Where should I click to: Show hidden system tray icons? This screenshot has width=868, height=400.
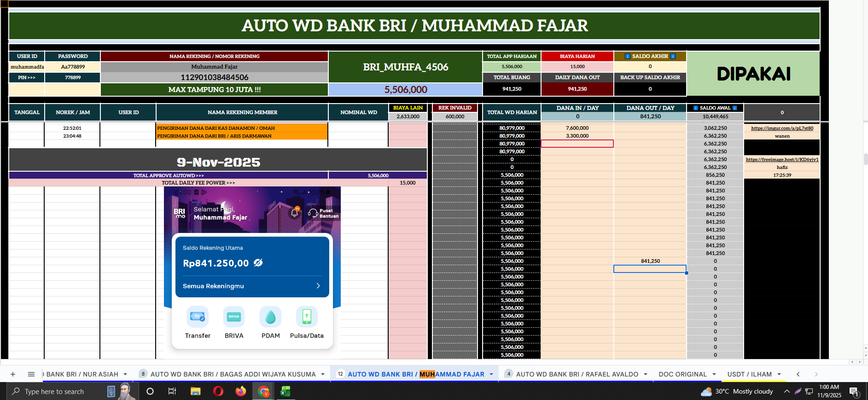point(787,391)
